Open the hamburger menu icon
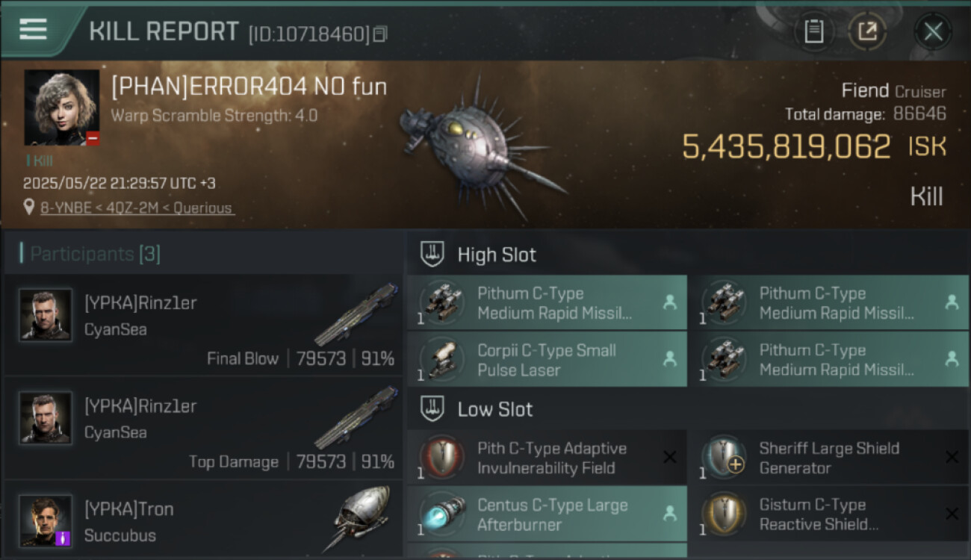The height and width of the screenshot is (560, 971). 33,30
